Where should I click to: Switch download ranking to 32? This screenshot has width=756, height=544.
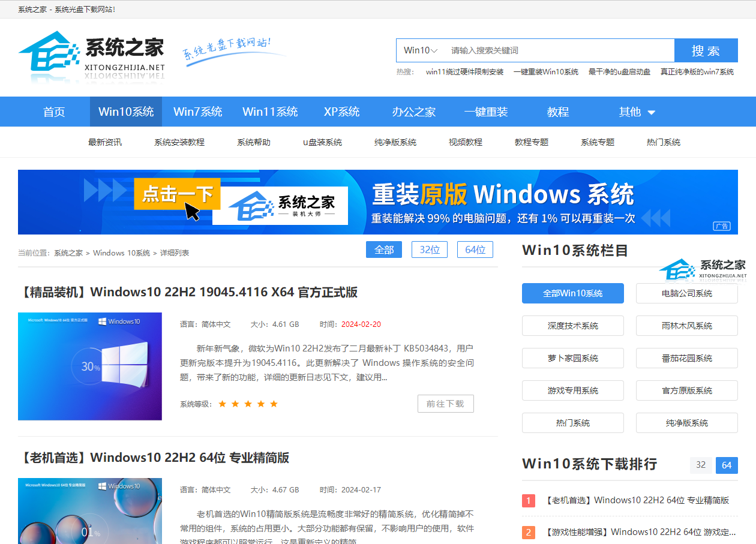701,465
